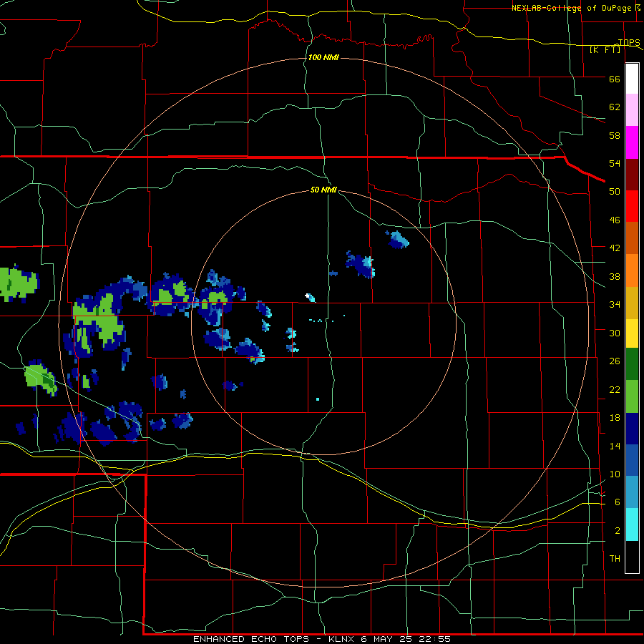Click the 42 value on the legend
The height and width of the screenshot is (644, 644).
coord(615,248)
